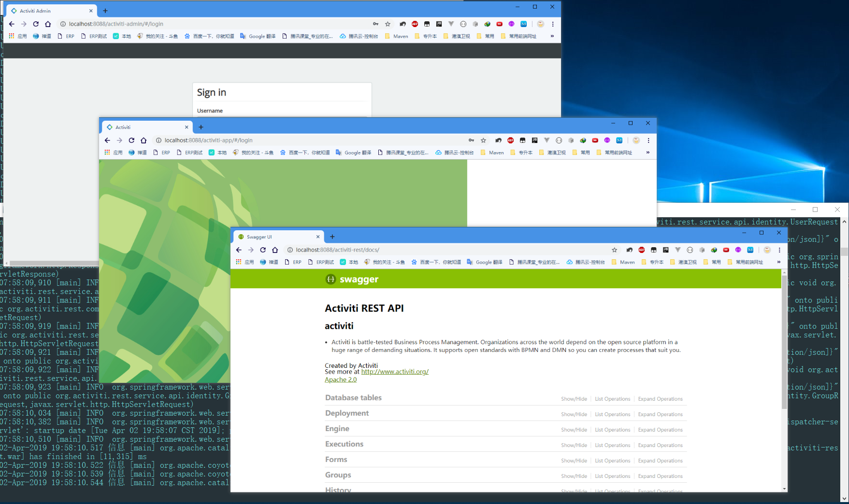
Task: Open new tab in Activiti Admin window
Action: coord(105,11)
